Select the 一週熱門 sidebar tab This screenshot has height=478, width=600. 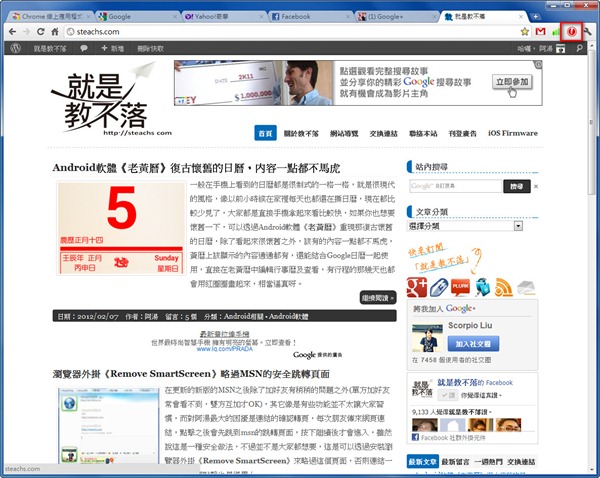tap(488, 462)
